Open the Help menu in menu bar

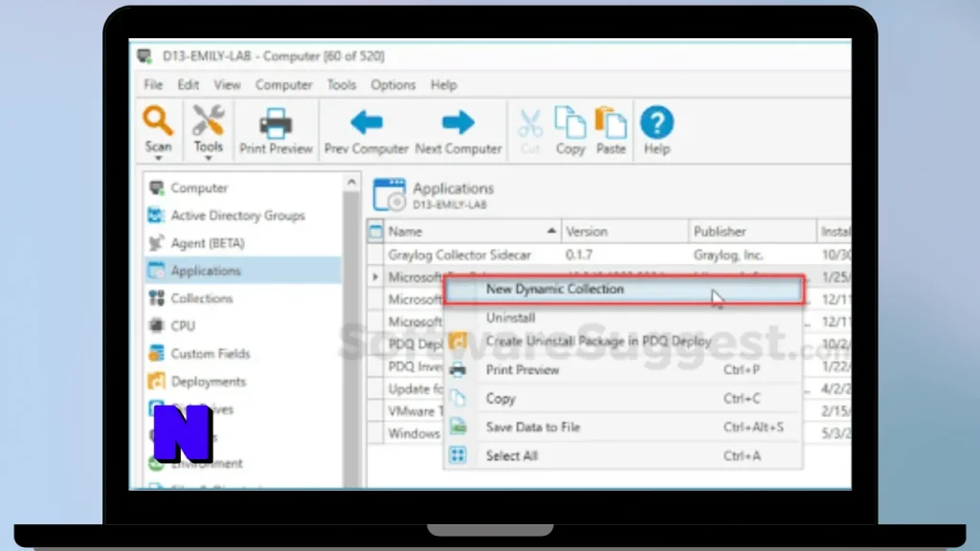click(444, 85)
